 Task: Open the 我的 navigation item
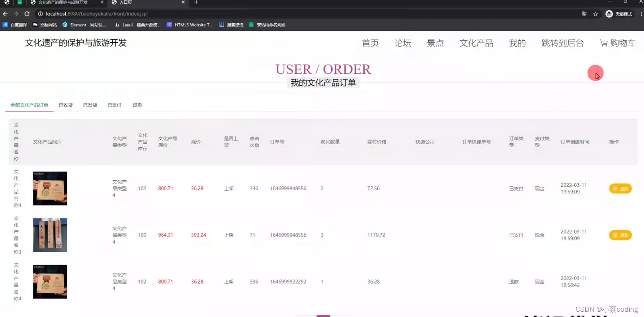point(517,43)
